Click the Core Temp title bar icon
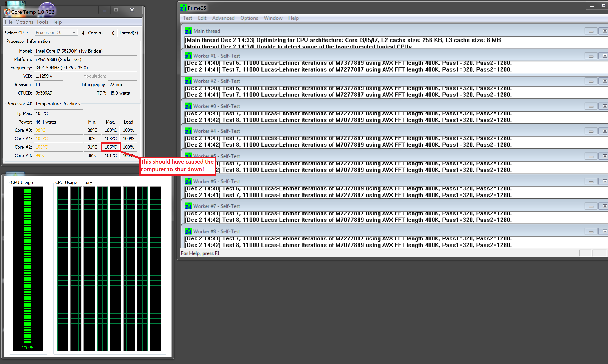This screenshot has width=608, height=364. point(7,12)
